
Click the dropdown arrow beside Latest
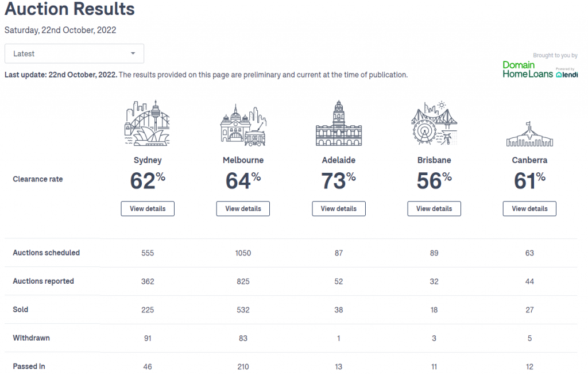[133, 53]
